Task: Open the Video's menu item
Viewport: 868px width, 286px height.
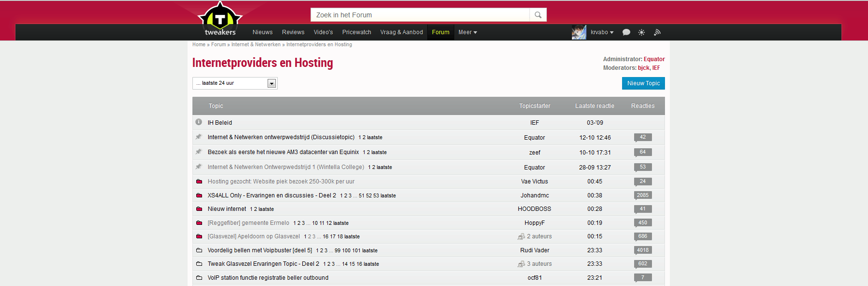Action: (324, 32)
